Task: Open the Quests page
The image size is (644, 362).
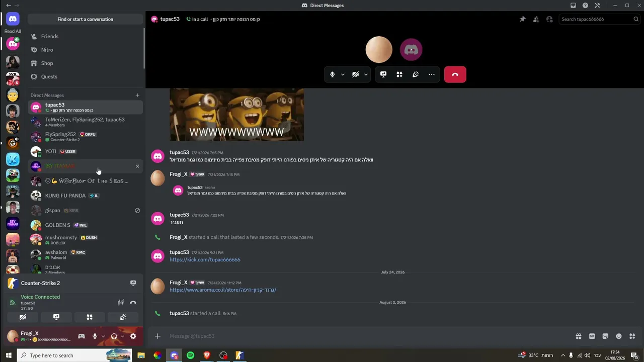Action: point(85,76)
